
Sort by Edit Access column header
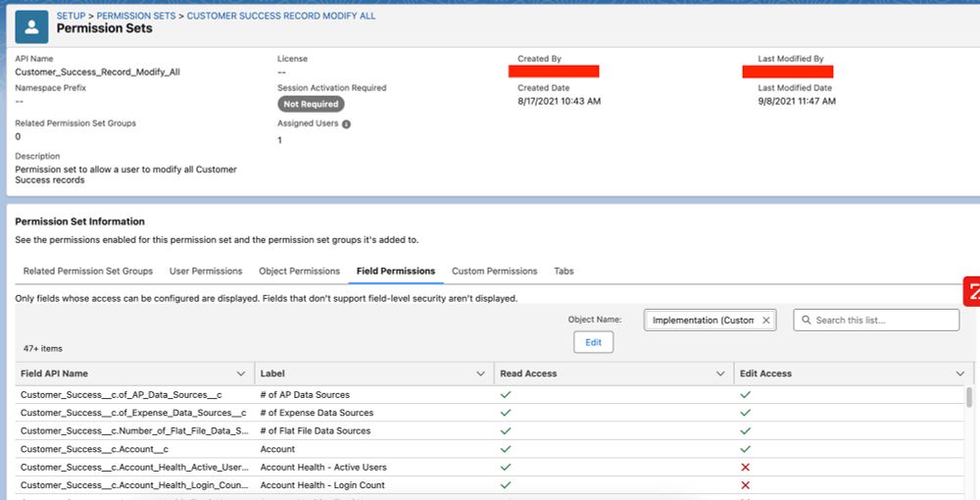pos(765,374)
